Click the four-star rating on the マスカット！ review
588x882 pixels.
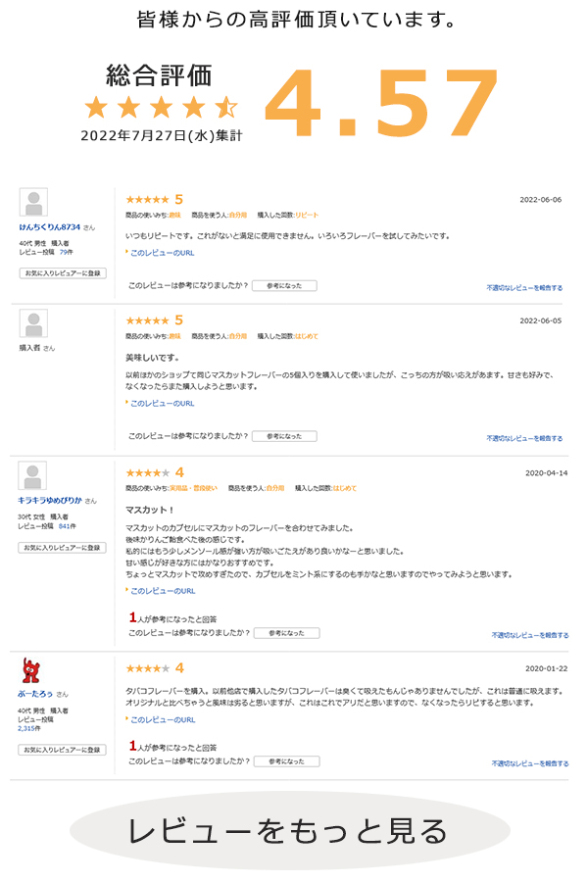[x=147, y=472]
